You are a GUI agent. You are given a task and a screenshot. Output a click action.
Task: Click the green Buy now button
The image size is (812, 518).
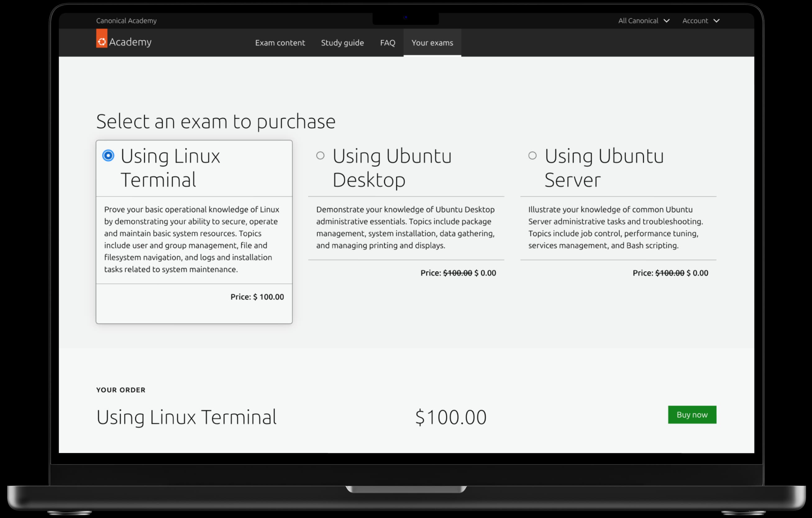point(692,414)
